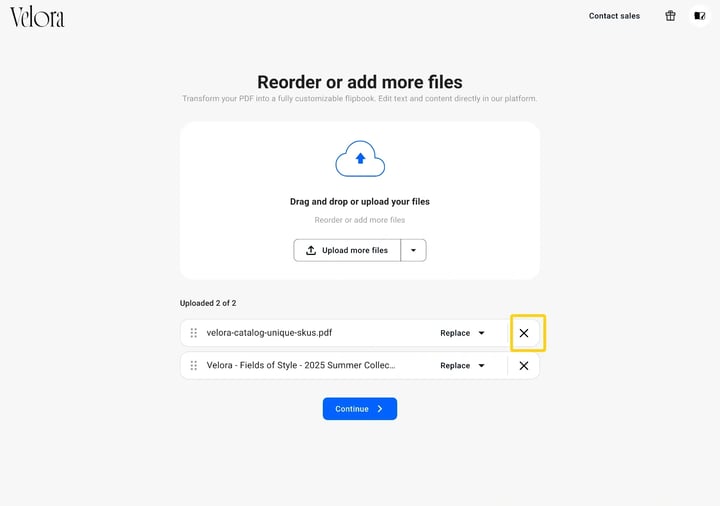
Task: Click Replace for the Fields of Style file
Action: (455, 365)
